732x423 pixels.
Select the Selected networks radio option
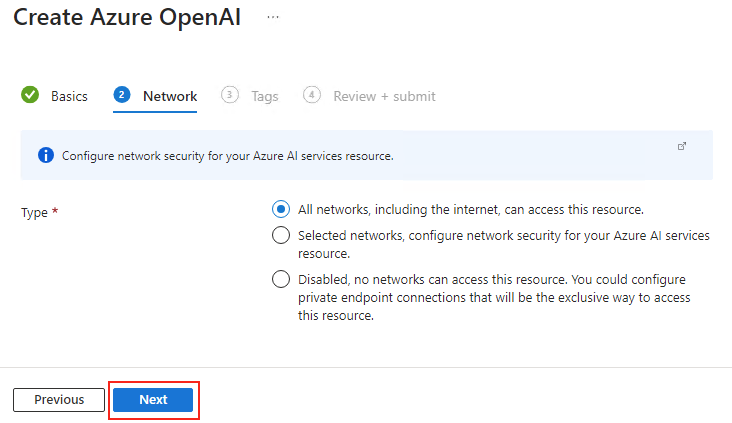[281, 235]
